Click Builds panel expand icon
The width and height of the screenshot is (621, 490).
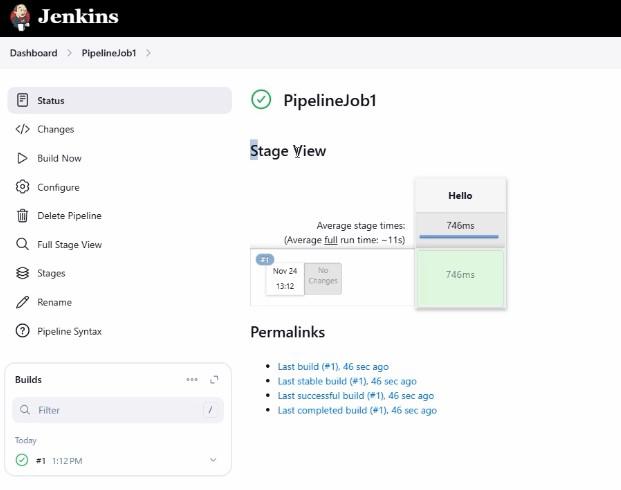[214, 379]
